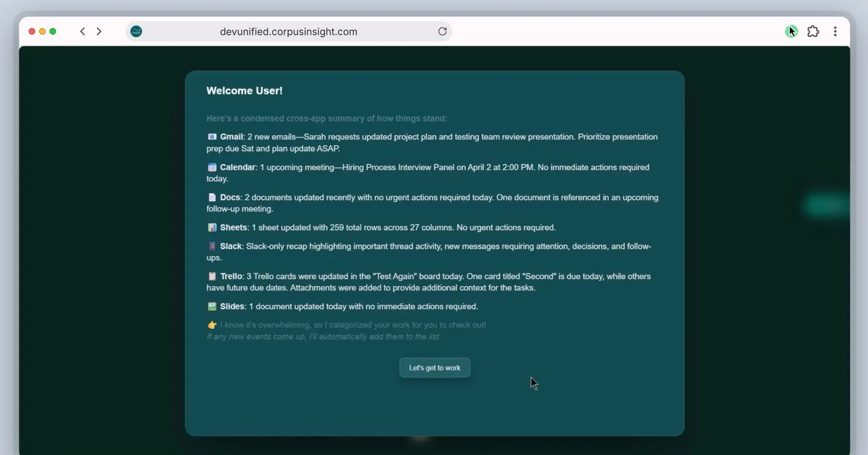Click the "Here's a condensed cross-app summary" line

point(327,118)
